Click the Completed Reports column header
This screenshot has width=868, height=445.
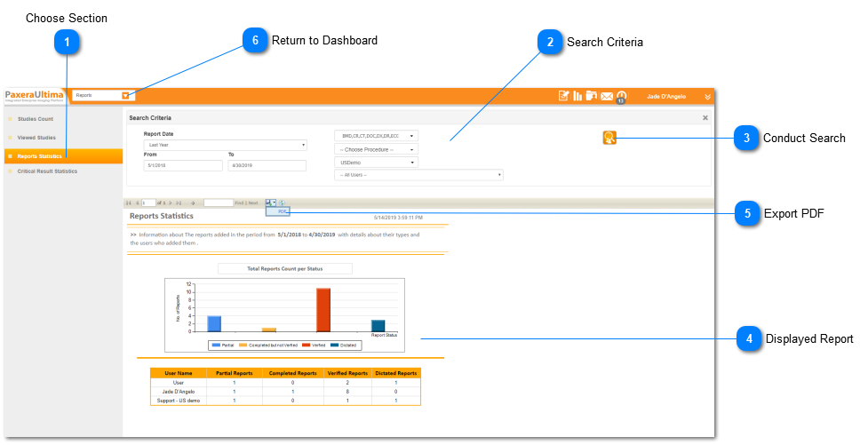(293, 374)
